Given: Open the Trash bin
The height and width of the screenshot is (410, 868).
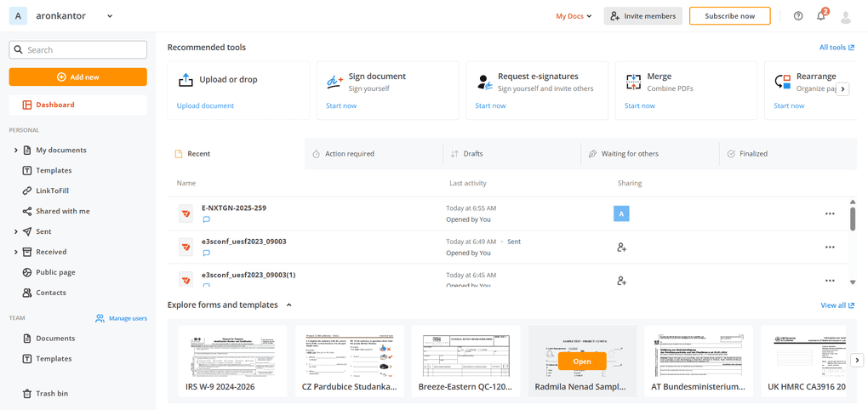Looking at the screenshot, I should 52,393.
